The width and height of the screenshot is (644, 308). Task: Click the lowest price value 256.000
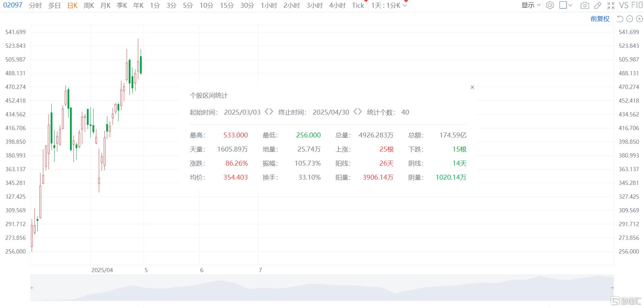click(308, 135)
